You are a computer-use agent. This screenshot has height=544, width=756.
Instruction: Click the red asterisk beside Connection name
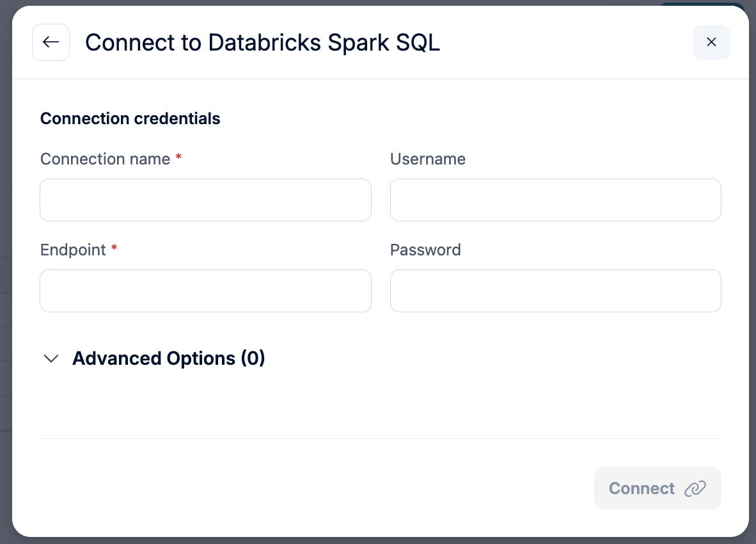178,158
